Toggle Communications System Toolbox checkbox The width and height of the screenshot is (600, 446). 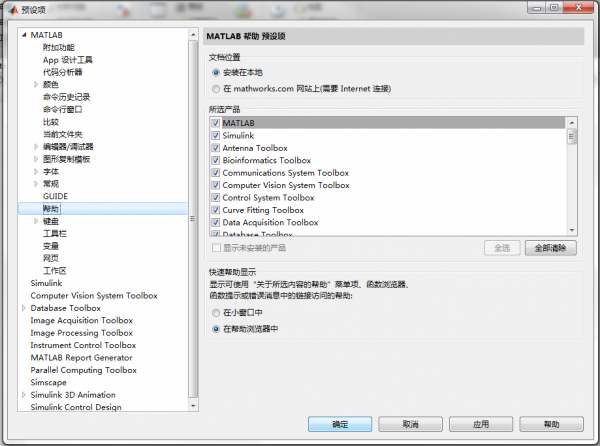tap(215, 173)
